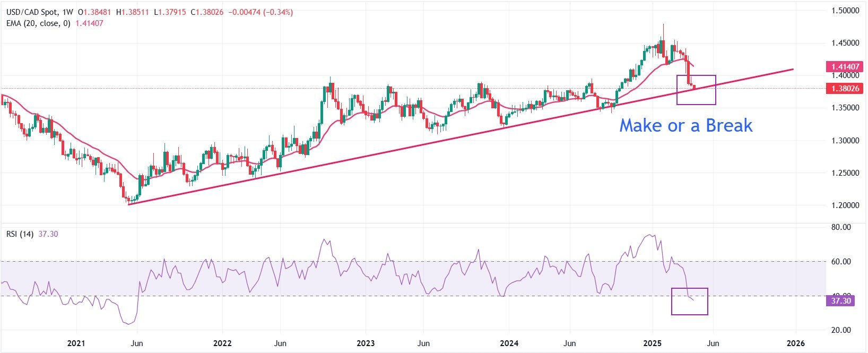Click the 1.20000 price axis label
This screenshot has width=868, height=353.
tap(845, 205)
